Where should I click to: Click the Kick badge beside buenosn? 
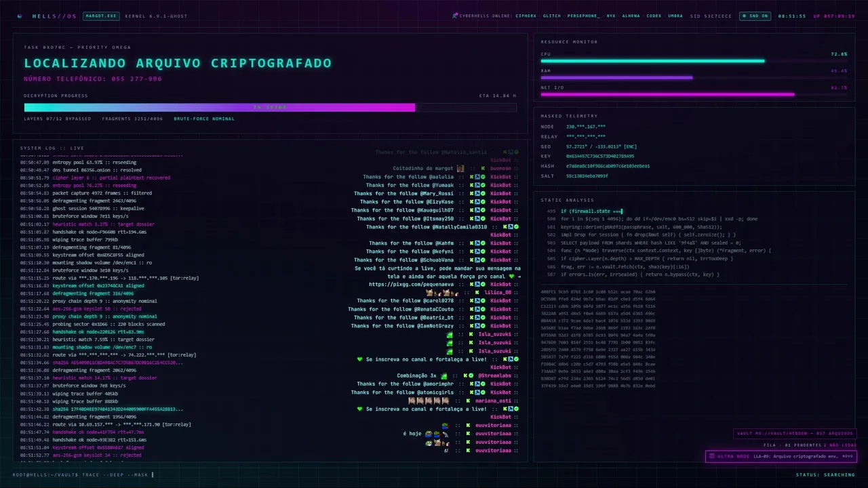(x=483, y=168)
